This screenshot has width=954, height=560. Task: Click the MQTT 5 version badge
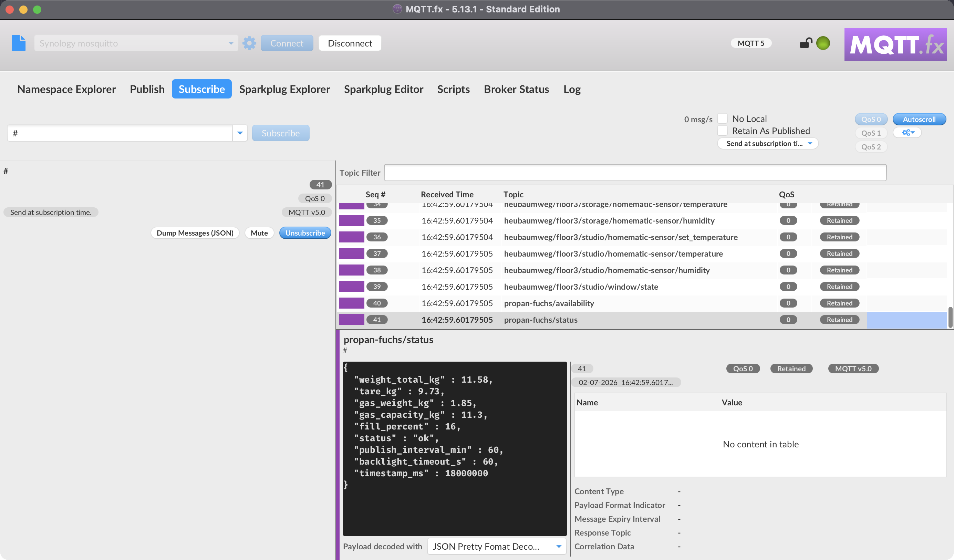tap(751, 43)
